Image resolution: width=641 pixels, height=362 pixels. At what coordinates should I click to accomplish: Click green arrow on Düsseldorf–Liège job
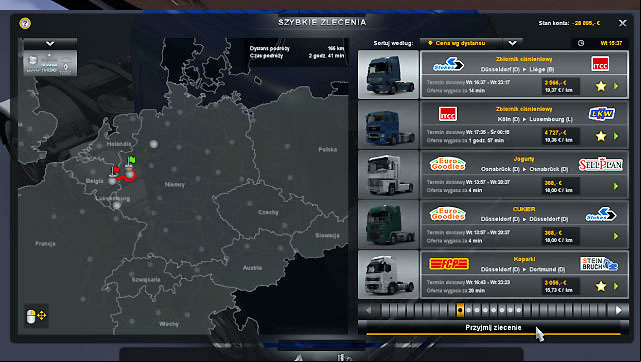click(616, 86)
